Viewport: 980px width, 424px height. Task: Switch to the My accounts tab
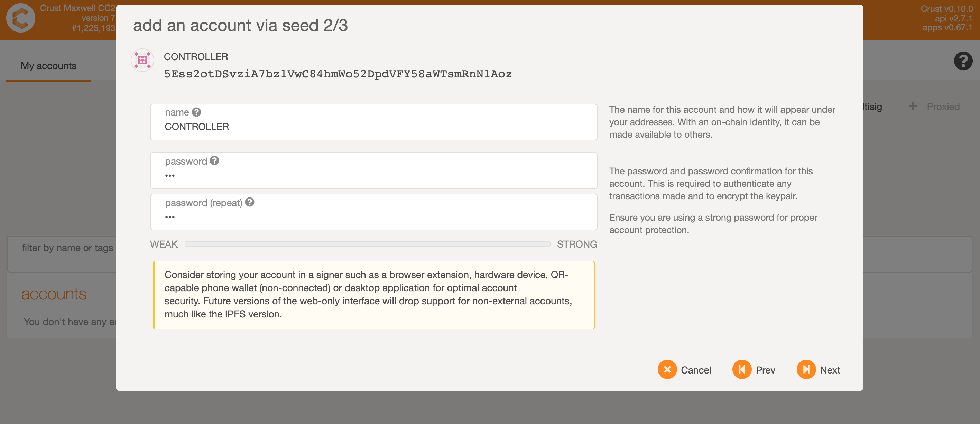click(x=49, y=66)
